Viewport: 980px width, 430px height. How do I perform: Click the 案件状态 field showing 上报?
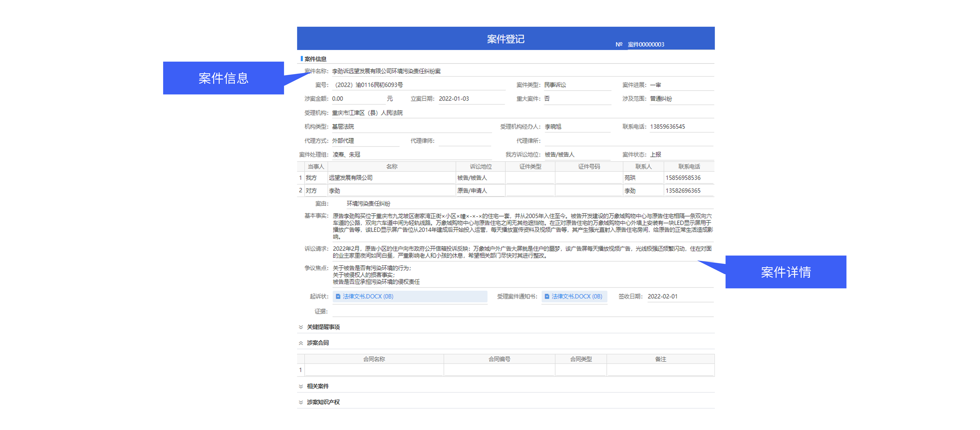682,155
